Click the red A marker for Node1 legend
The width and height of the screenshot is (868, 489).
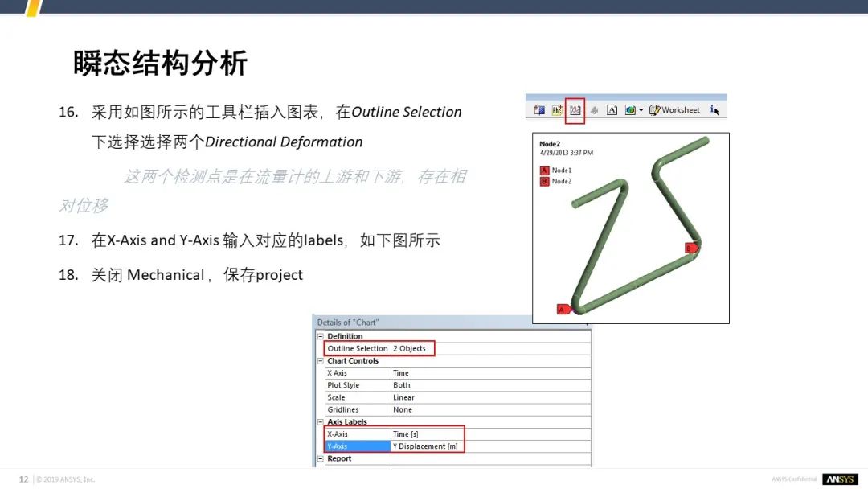tap(544, 171)
